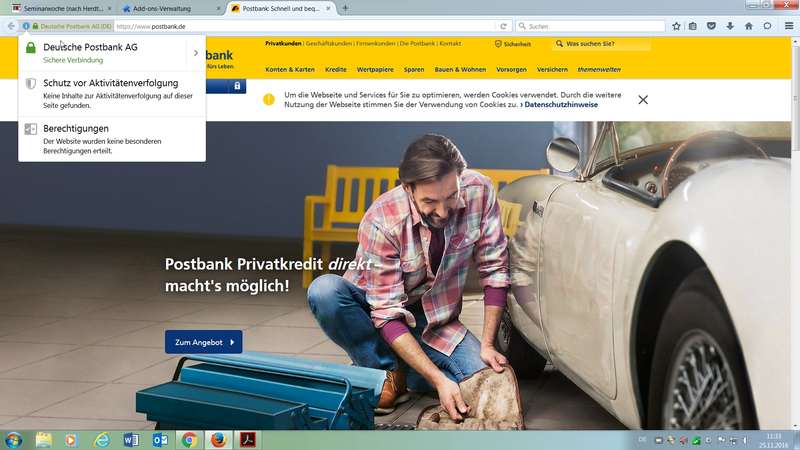Viewport: 800px width, 450px height.
Task: Click the Firefox home icon
Action: click(748, 26)
